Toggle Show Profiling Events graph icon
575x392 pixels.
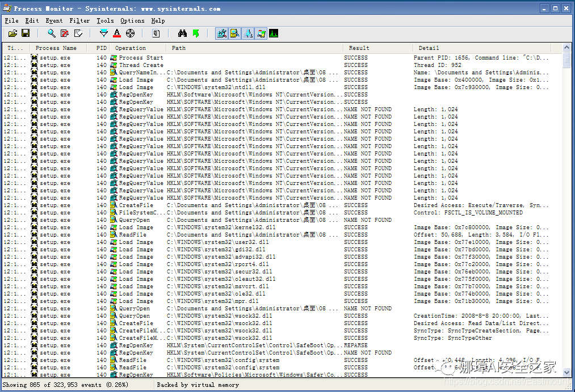(x=274, y=33)
